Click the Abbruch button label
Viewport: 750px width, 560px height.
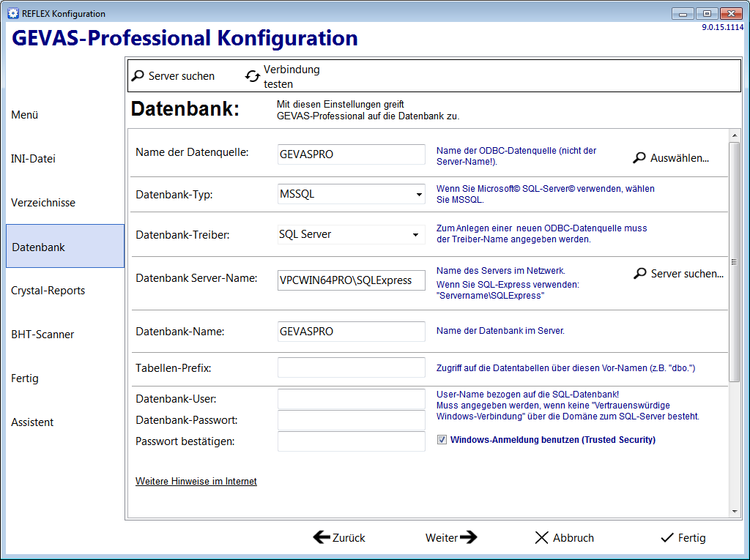573,538
